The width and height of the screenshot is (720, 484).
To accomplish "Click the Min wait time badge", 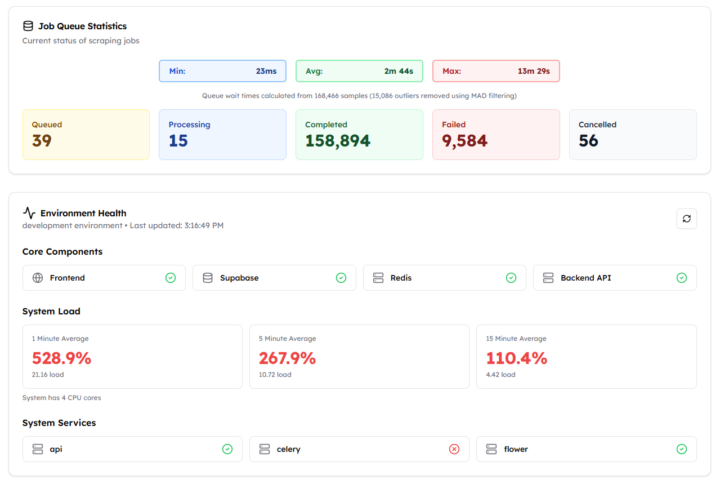I will (222, 71).
